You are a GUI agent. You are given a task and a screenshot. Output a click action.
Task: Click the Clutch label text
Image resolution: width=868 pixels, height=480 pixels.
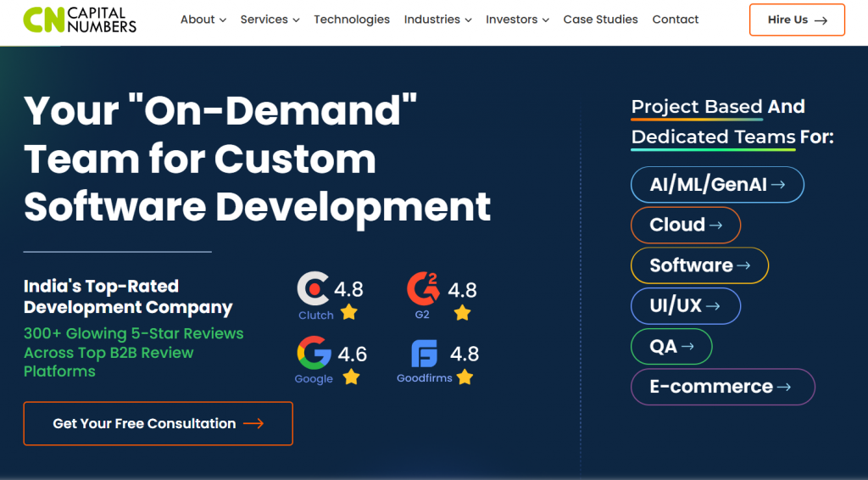click(x=316, y=315)
